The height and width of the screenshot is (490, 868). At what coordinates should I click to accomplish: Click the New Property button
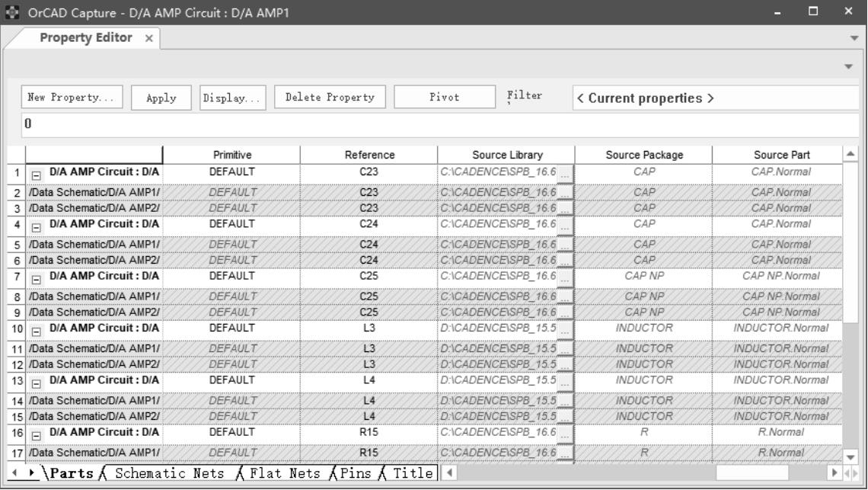(72, 98)
